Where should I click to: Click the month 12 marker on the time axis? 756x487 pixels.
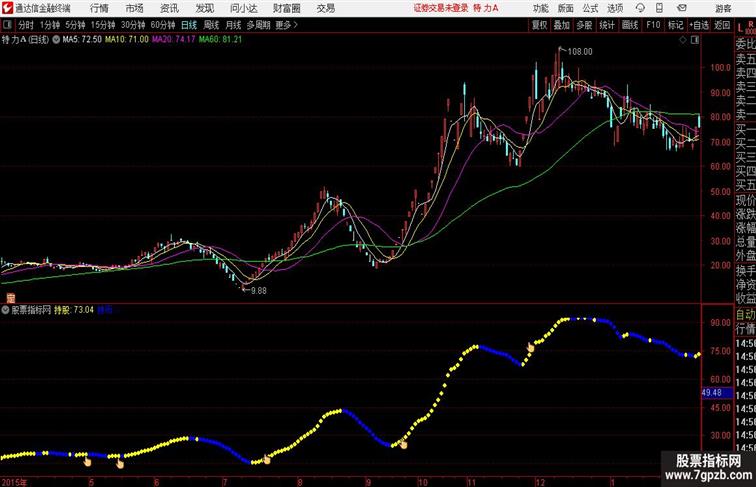pos(540,482)
